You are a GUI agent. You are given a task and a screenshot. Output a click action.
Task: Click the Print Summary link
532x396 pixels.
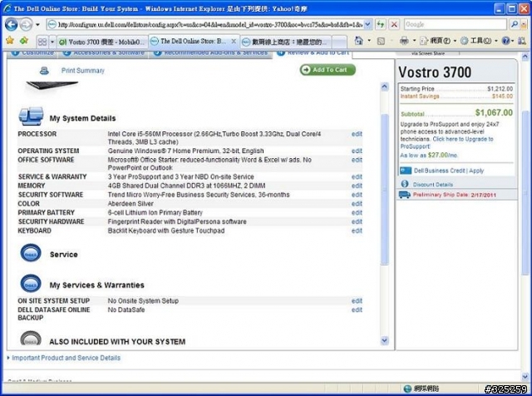[83, 71]
